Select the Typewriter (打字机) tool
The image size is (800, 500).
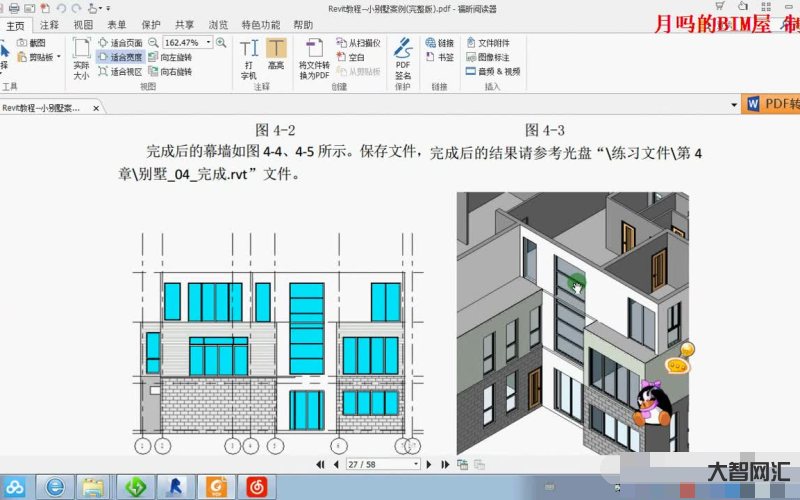249,57
